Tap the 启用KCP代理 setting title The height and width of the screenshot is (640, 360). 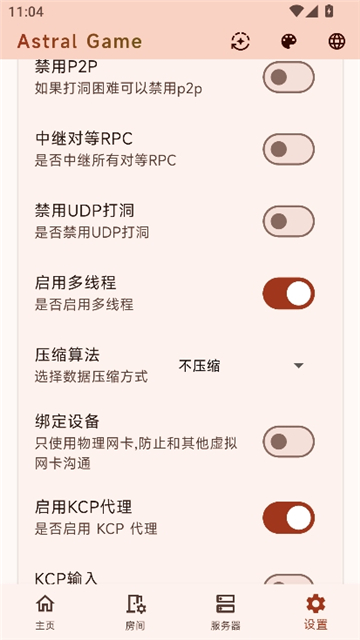[83, 507]
